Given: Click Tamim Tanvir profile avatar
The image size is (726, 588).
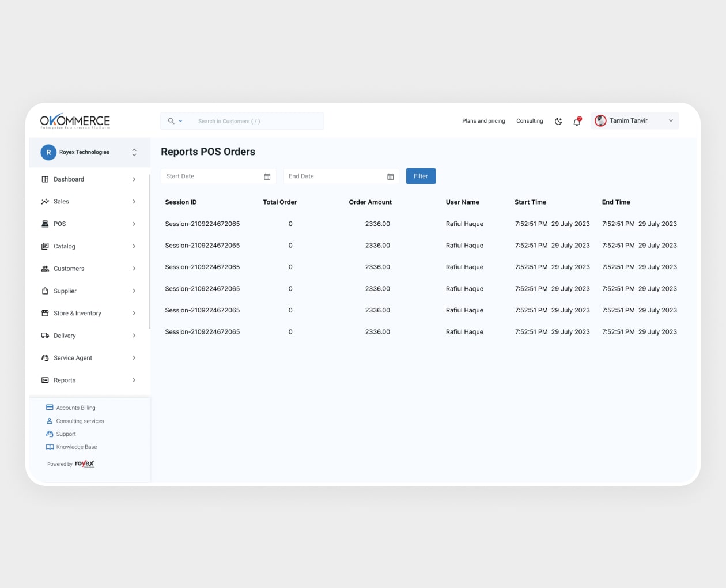Looking at the screenshot, I should tap(600, 120).
